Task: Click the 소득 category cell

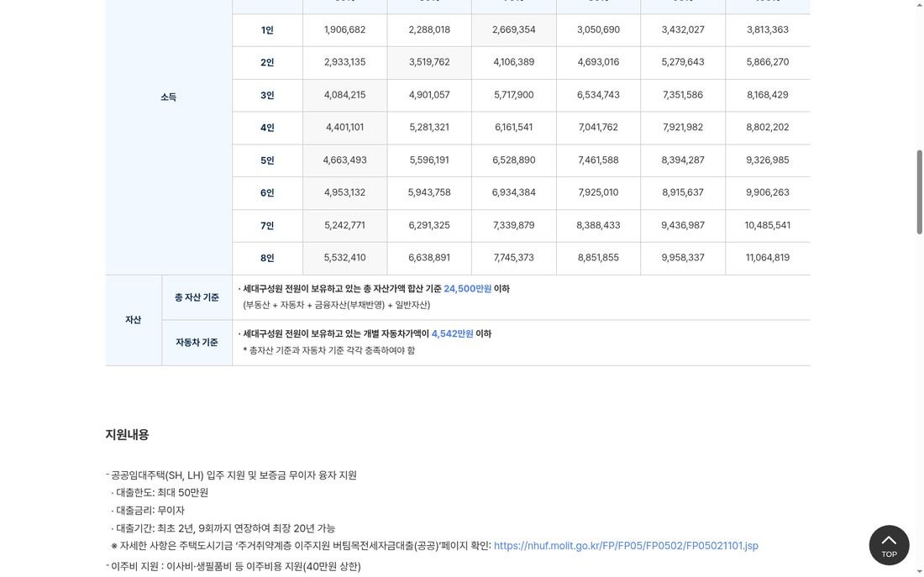Action: click(169, 97)
